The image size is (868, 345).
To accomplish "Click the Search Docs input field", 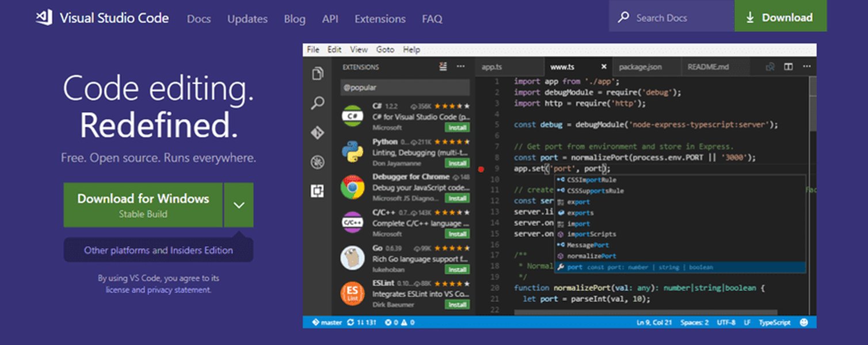I will (x=672, y=16).
